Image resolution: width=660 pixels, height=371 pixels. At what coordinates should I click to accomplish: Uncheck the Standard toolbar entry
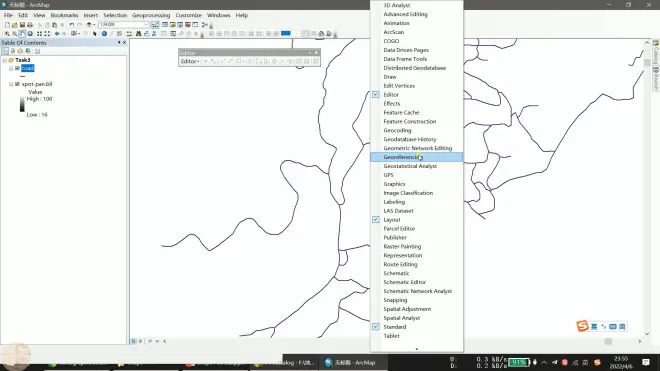416,327
